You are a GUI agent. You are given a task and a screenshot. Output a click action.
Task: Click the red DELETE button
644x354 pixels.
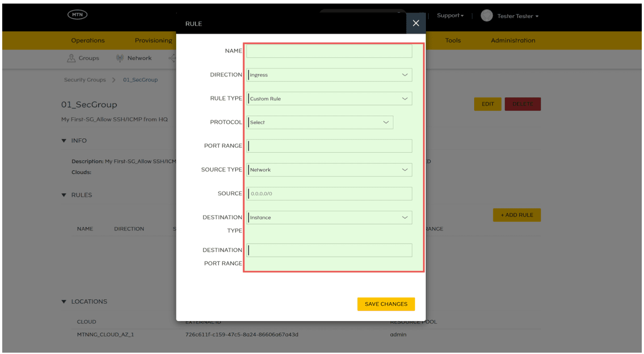click(x=523, y=104)
